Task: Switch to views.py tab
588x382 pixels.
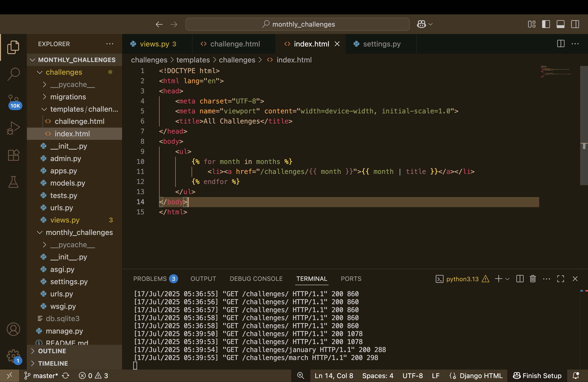Action: 157,44
